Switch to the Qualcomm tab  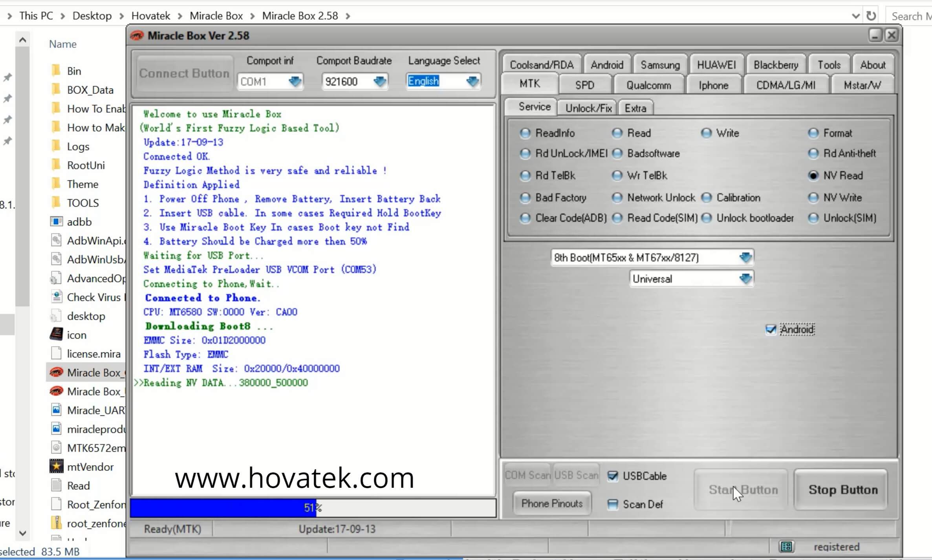coord(649,85)
